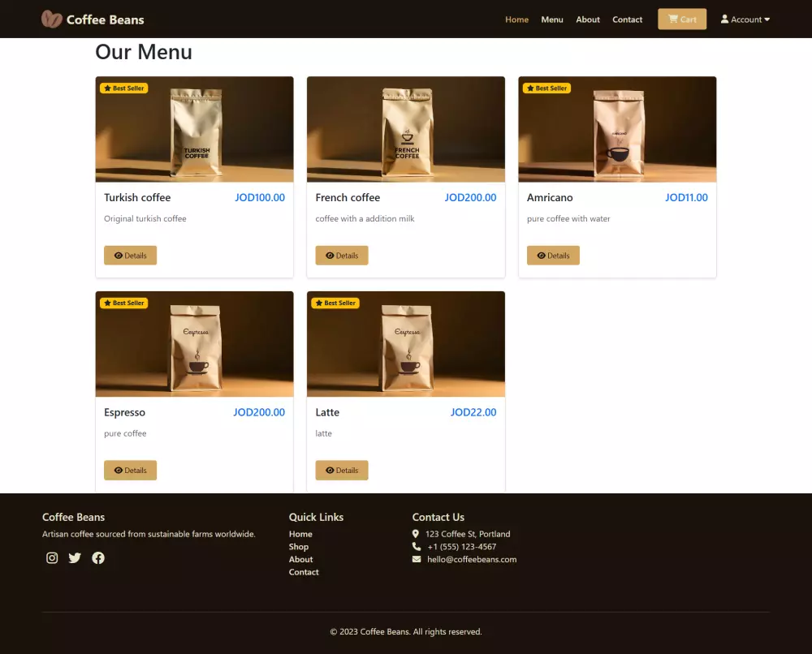Viewport: 812px width, 654px height.
Task: Click the Best Seller badge on Amricano
Action: point(546,88)
